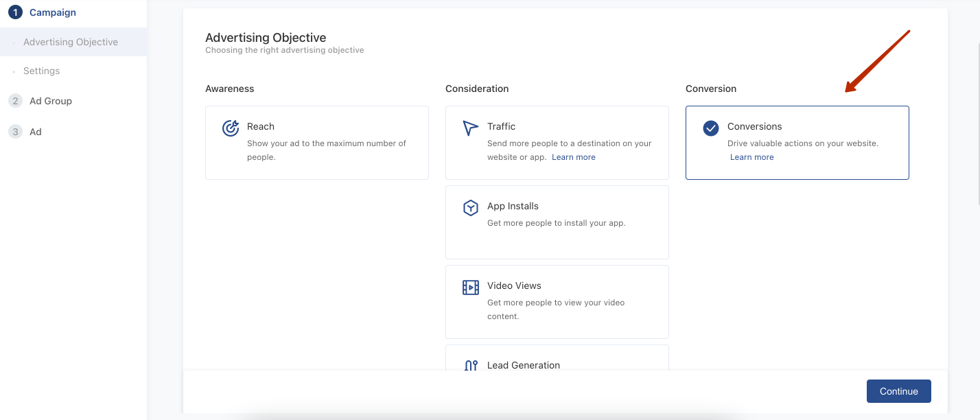Click the Reach target icon
The image size is (980, 420).
(x=231, y=128)
